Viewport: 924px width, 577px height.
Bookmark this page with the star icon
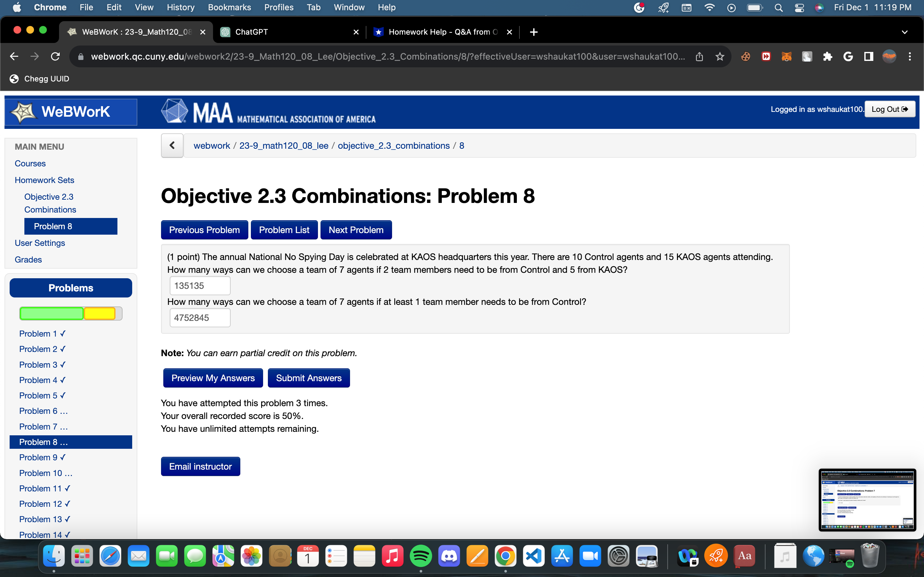tap(719, 56)
